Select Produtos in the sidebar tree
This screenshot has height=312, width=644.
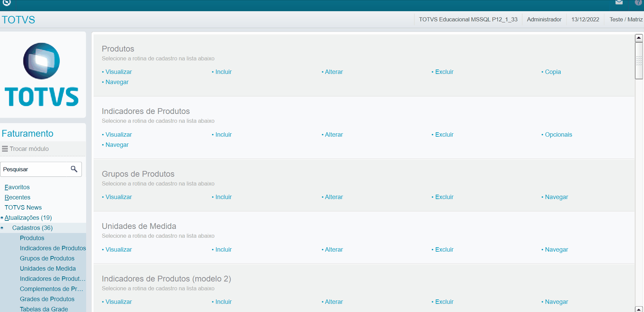(x=32, y=238)
